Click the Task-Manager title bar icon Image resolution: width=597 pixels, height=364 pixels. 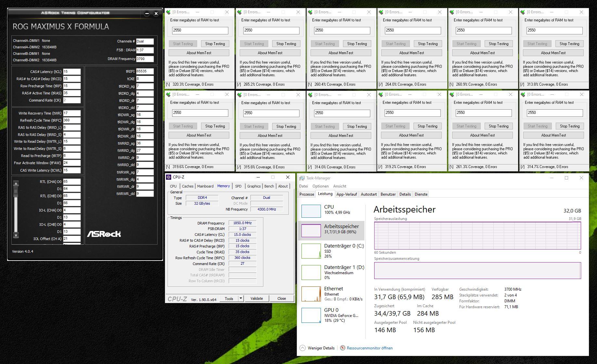click(x=302, y=178)
